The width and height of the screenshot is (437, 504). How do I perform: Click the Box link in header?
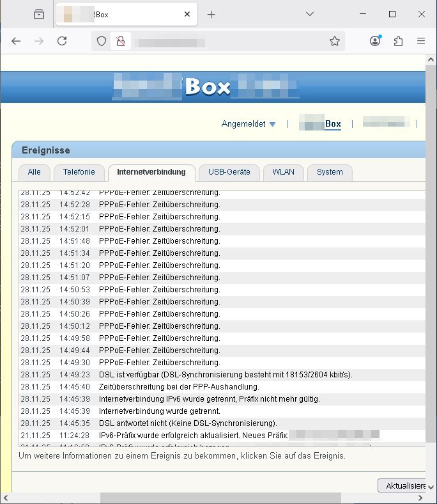pos(332,124)
